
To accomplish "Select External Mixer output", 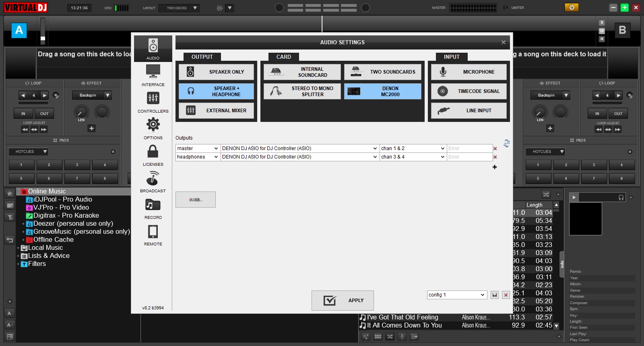I will click(x=217, y=111).
